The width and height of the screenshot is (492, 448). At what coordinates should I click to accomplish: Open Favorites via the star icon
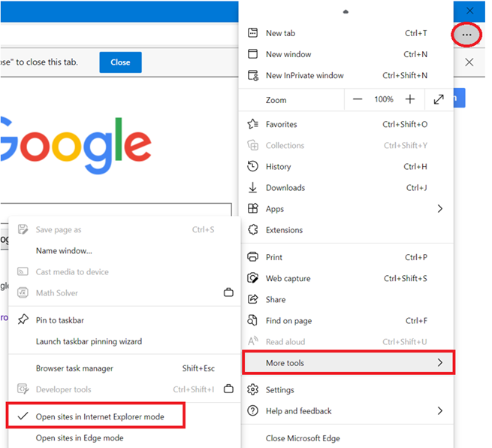pos(253,124)
